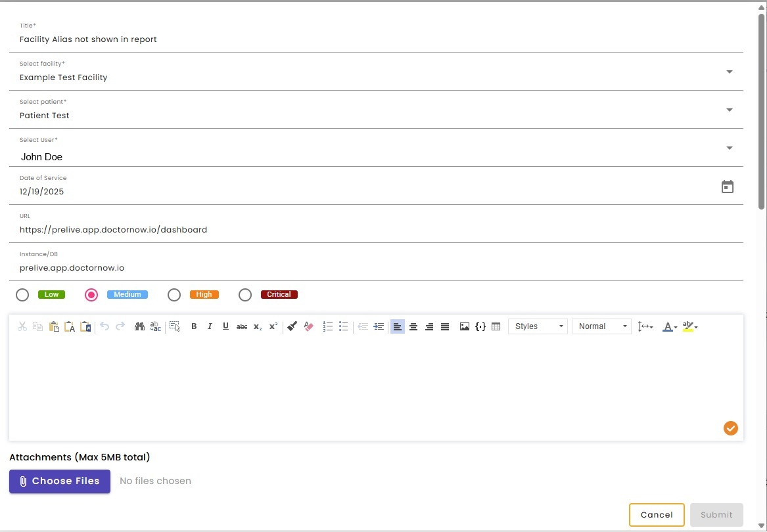Click inside the rich text editor area

(376, 389)
